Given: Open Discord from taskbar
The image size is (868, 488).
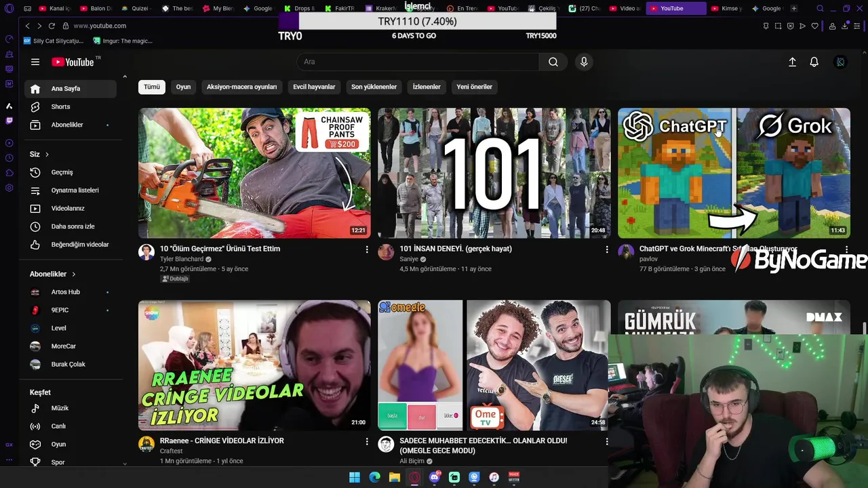Looking at the screenshot, I should point(435,477).
